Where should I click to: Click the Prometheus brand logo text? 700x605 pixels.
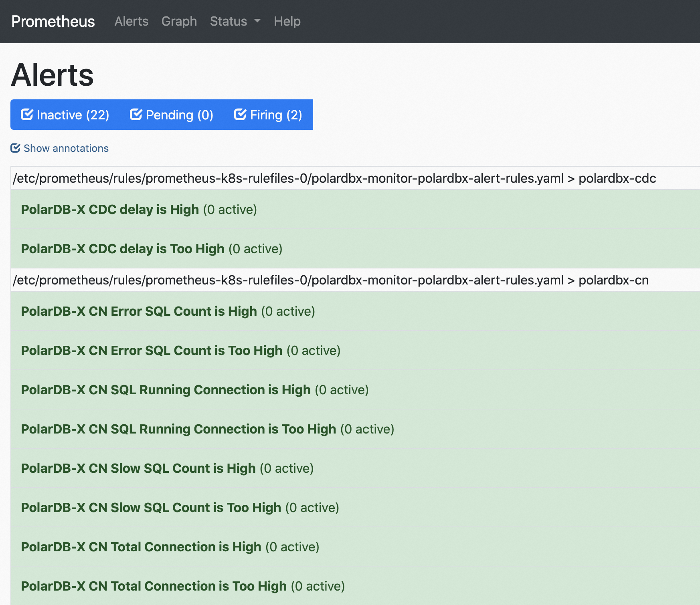[53, 21]
